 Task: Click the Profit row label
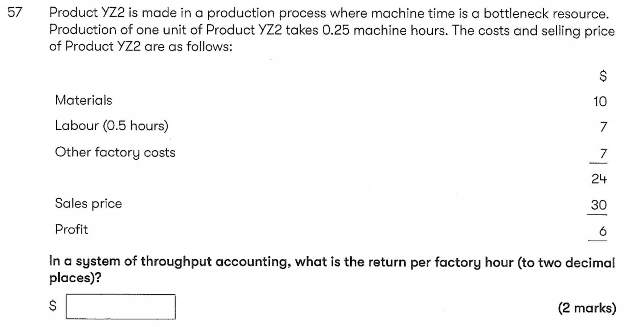click(71, 230)
